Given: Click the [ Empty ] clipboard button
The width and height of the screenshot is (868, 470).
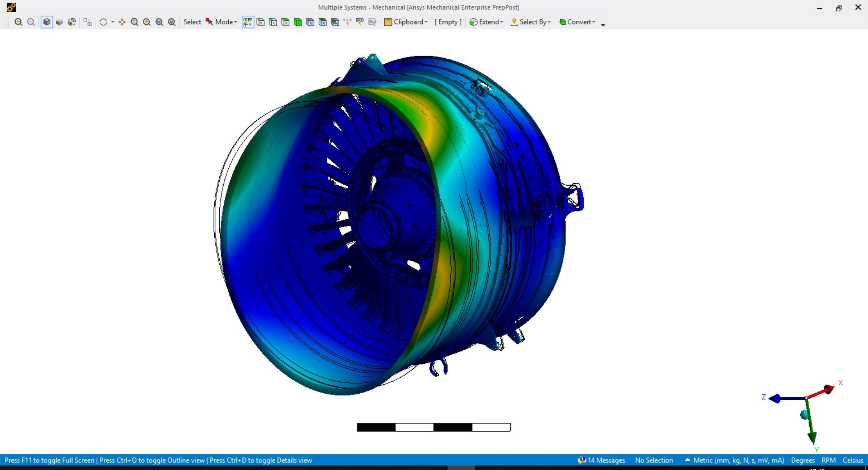Looking at the screenshot, I should click(x=447, y=22).
